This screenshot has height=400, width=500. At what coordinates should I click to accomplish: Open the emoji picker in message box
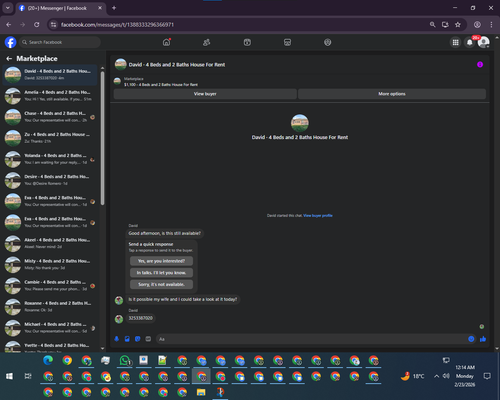tap(471, 339)
